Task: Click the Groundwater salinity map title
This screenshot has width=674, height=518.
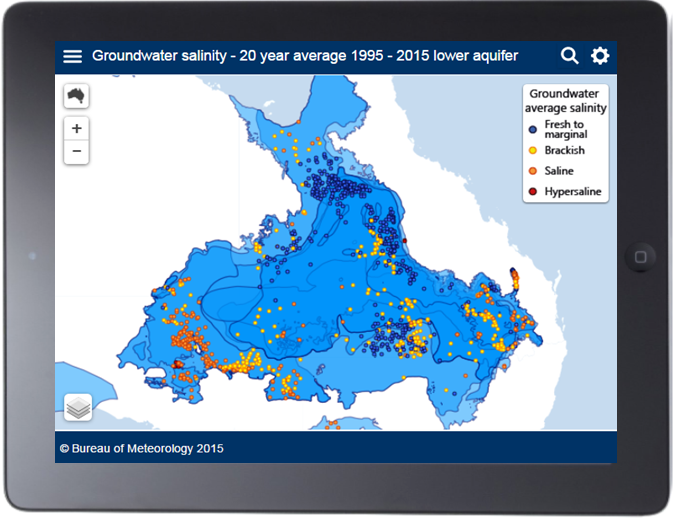Action: (x=305, y=56)
